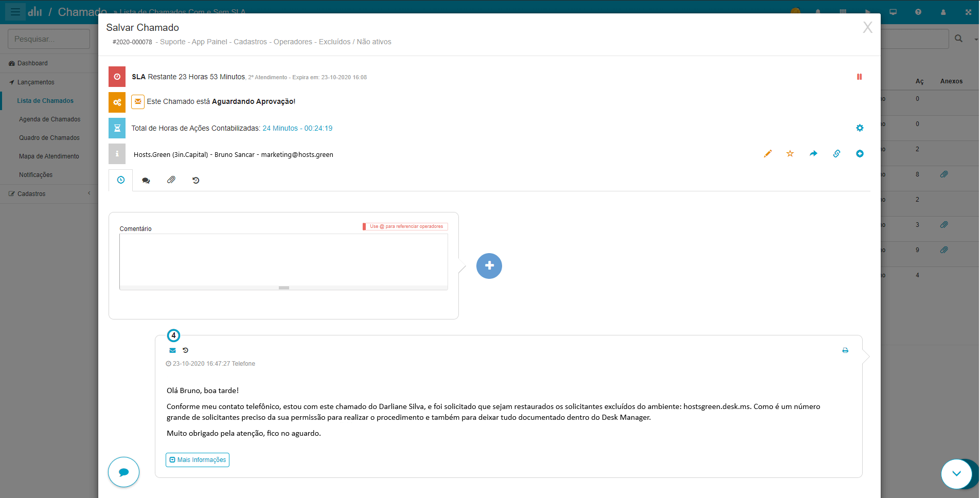Close the Salvar Chamado dialog
Image resolution: width=980 pixels, height=498 pixels.
867,28
